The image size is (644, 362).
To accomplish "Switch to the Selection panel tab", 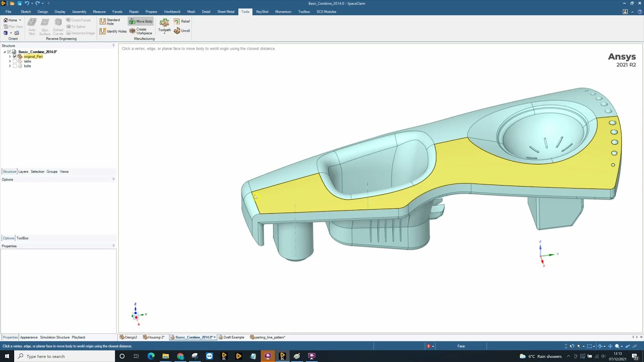I will (x=37, y=171).
